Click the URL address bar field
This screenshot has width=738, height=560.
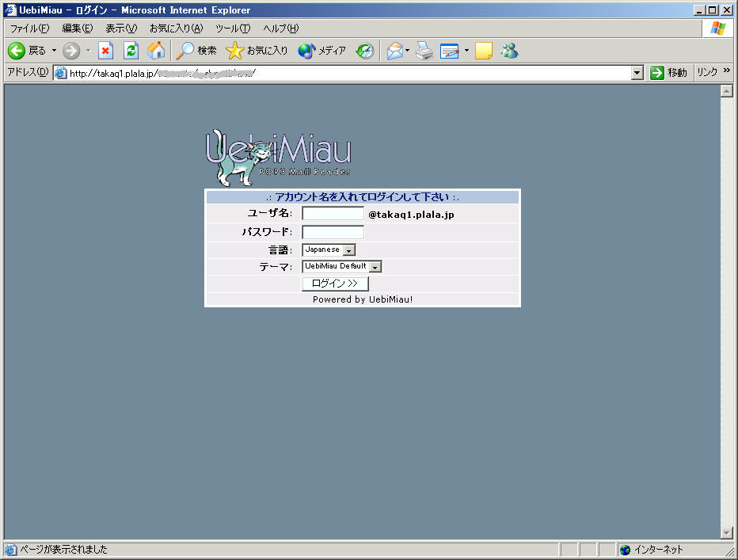click(x=348, y=73)
